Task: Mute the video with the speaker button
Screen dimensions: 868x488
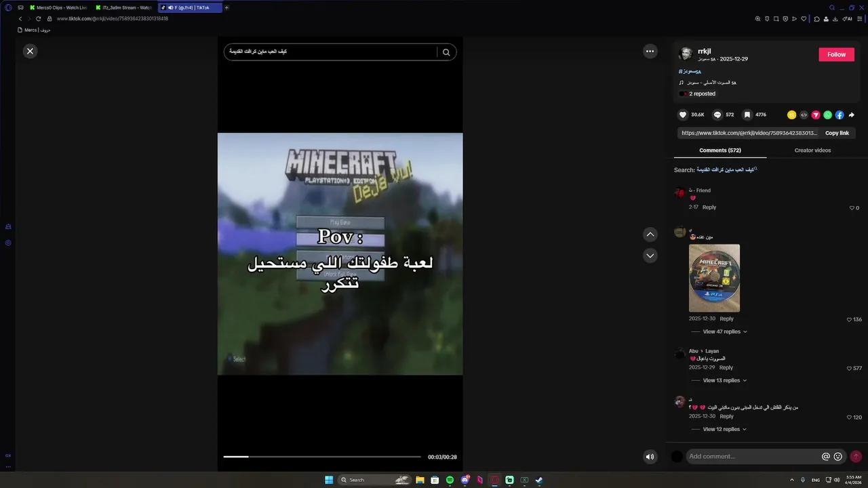Action: (650, 456)
